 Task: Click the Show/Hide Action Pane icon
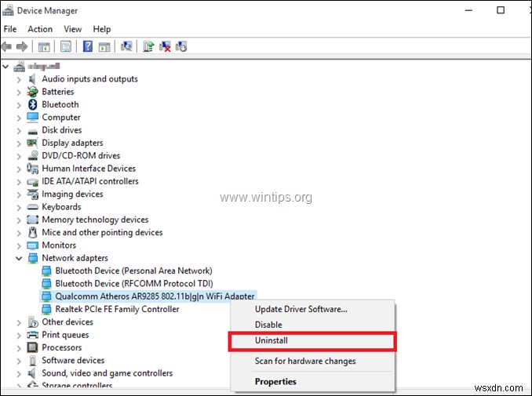[104, 46]
